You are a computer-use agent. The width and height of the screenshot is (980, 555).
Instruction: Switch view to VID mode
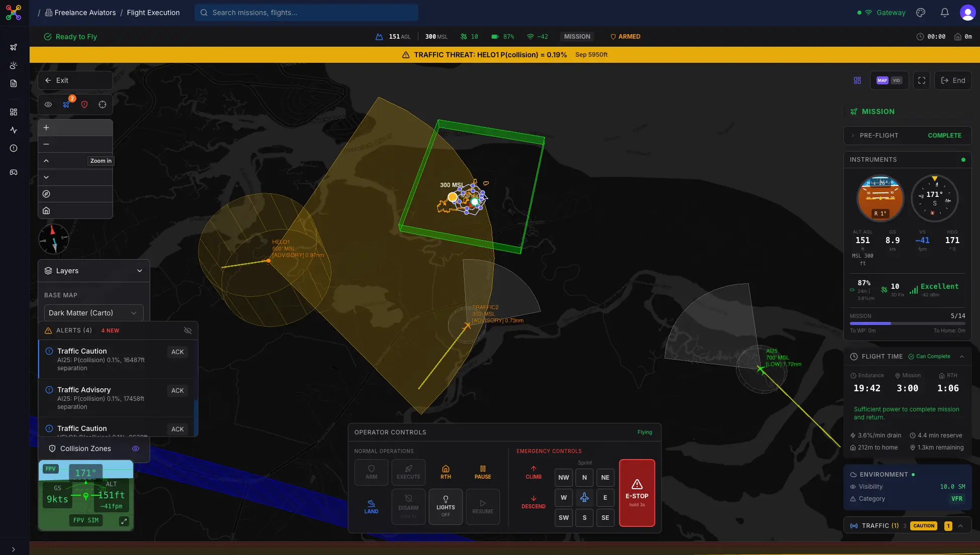coord(897,80)
